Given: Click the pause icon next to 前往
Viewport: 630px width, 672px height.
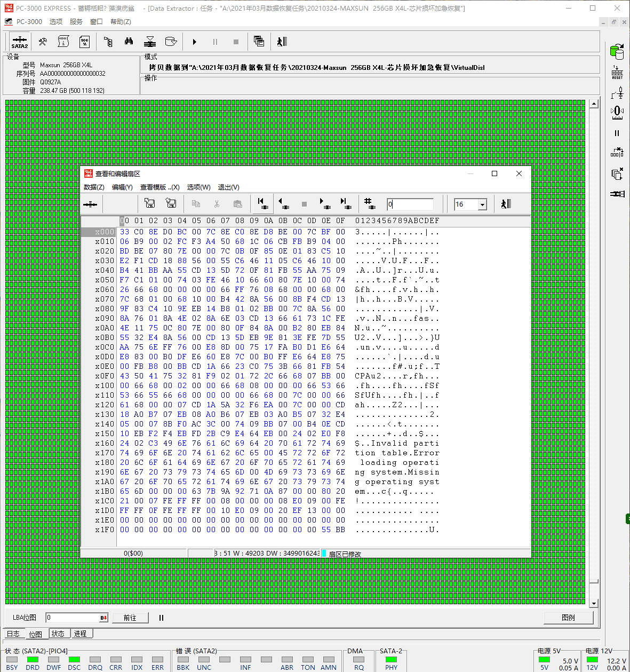Looking at the screenshot, I should pos(161,618).
